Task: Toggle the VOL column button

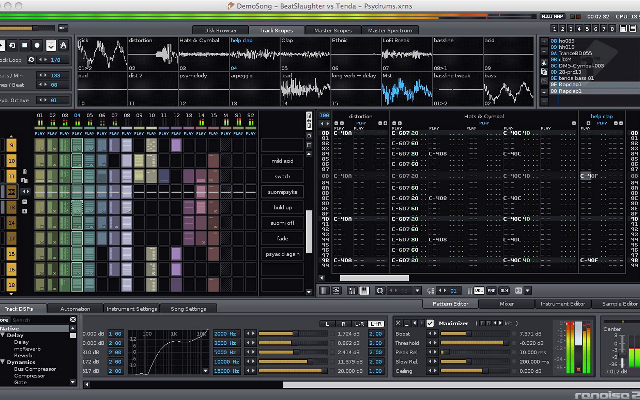Action: (x=479, y=291)
